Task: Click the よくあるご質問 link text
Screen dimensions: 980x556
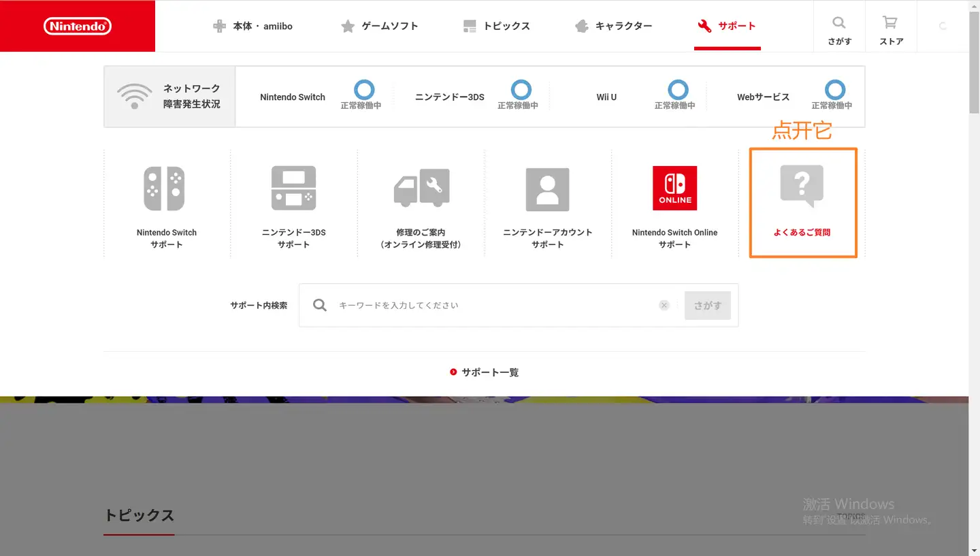Action: pyautogui.click(x=802, y=232)
